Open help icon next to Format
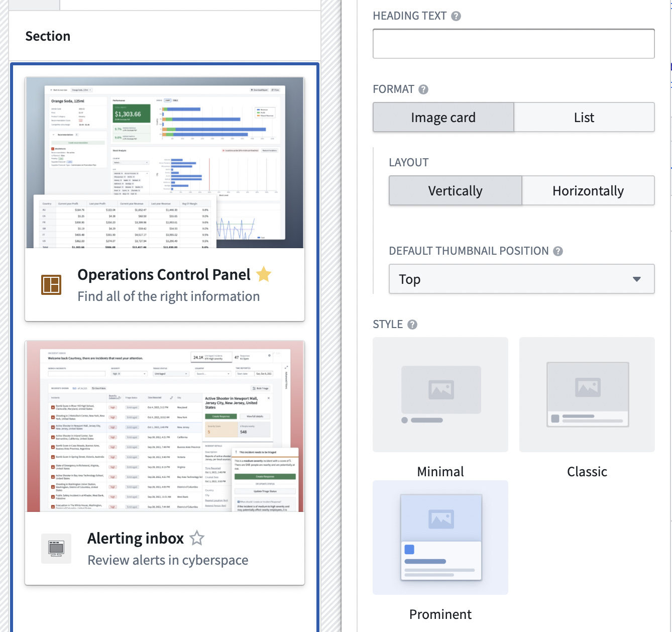672x632 pixels. (x=423, y=89)
